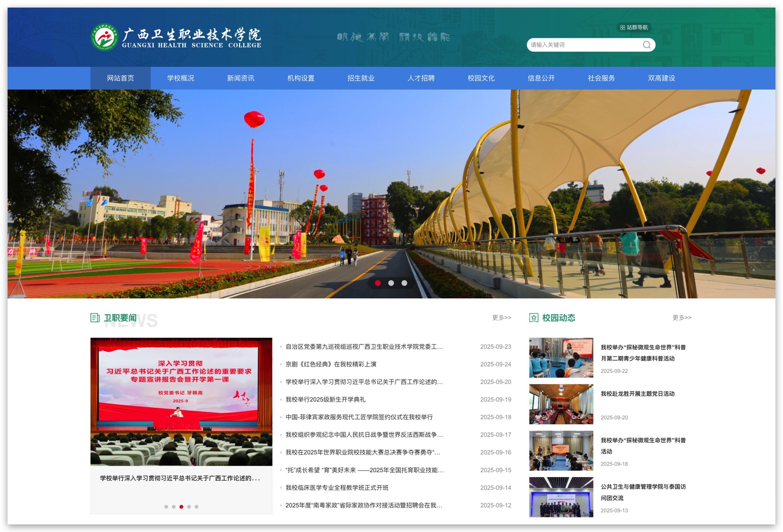Select the first banner carousel dot
Screen dimensions: 783x532
[x=378, y=283]
